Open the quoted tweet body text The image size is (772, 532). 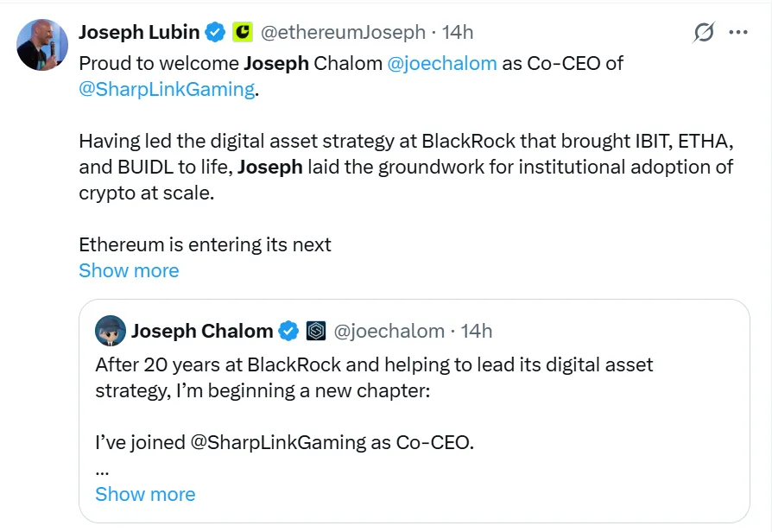tap(373, 377)
